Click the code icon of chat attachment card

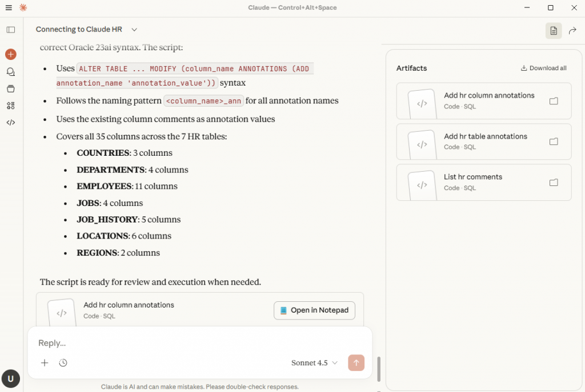(62, 313)
